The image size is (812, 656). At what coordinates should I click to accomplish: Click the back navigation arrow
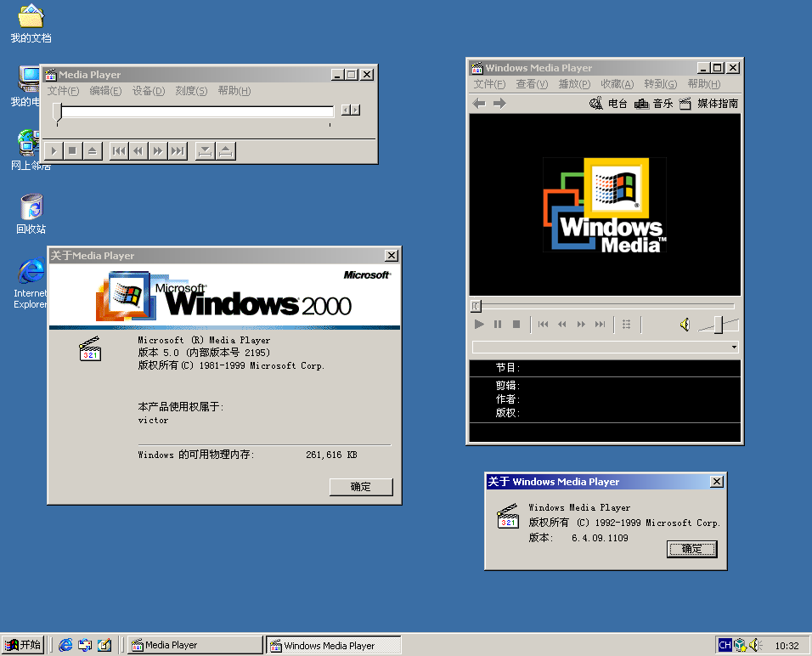(479, 103)
